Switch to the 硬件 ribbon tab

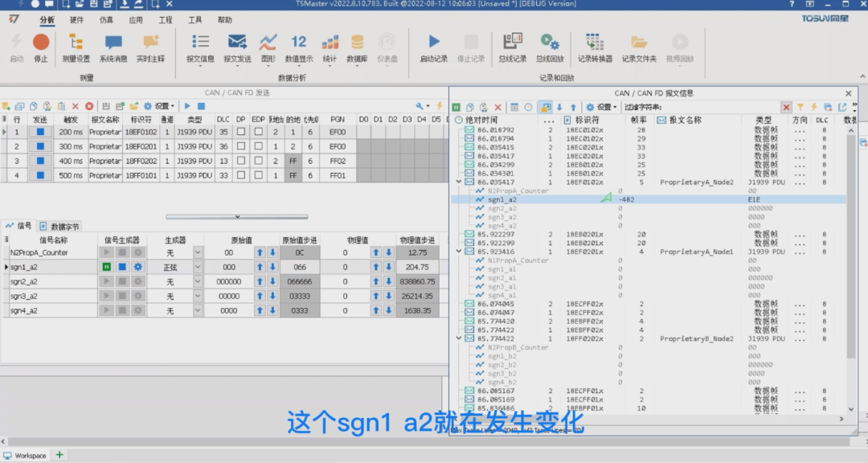76,20
